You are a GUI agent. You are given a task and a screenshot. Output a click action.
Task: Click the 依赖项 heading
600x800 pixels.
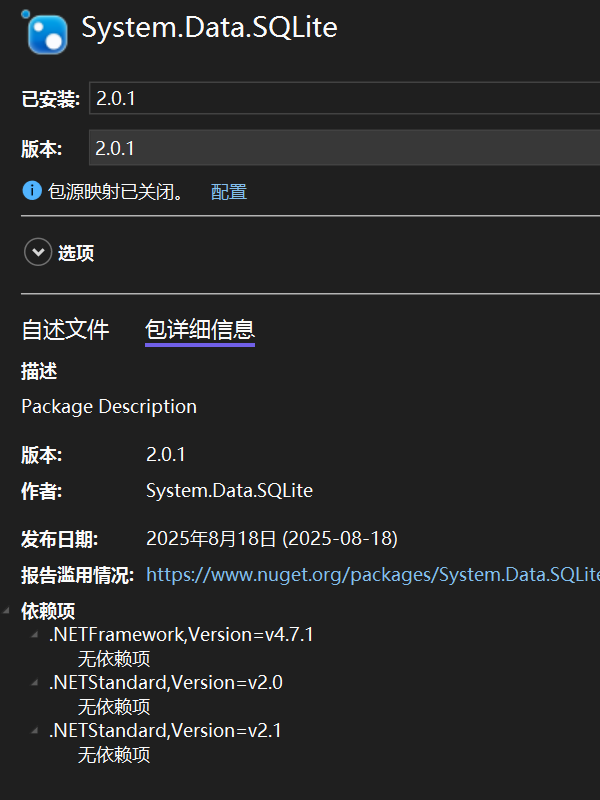click(48, 611)
